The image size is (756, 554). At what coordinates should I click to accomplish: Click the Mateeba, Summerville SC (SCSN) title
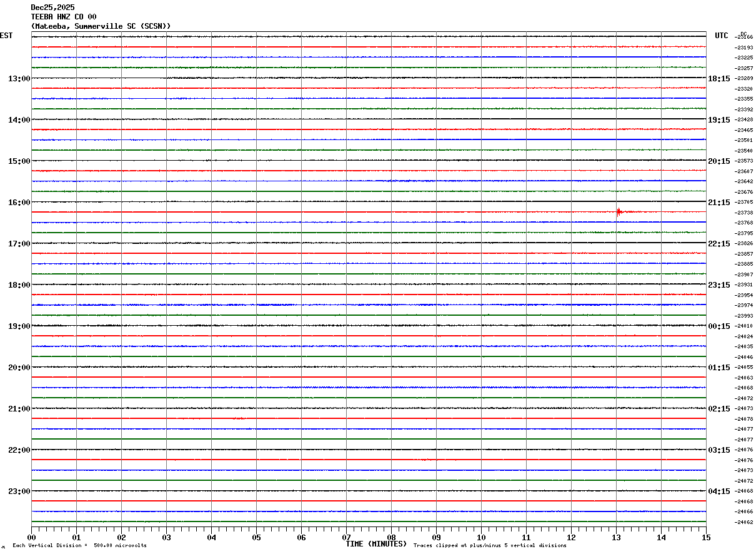[x=101, y=26]
